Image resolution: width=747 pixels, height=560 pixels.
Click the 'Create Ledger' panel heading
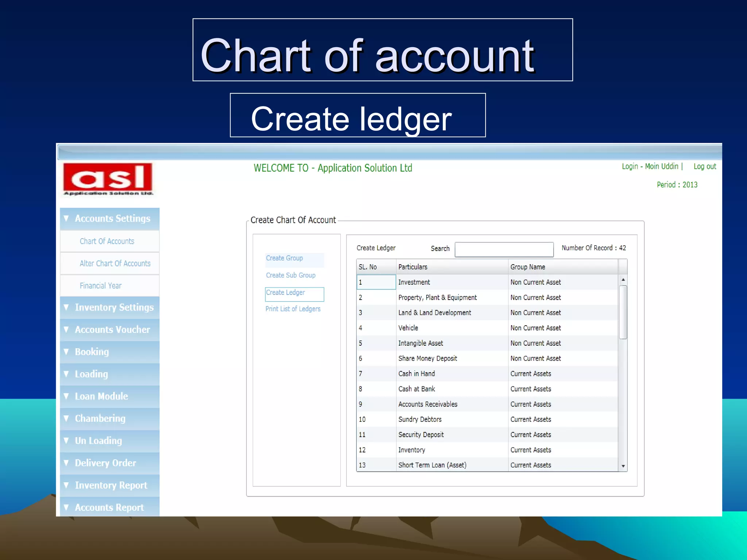[x=376, y=248]
